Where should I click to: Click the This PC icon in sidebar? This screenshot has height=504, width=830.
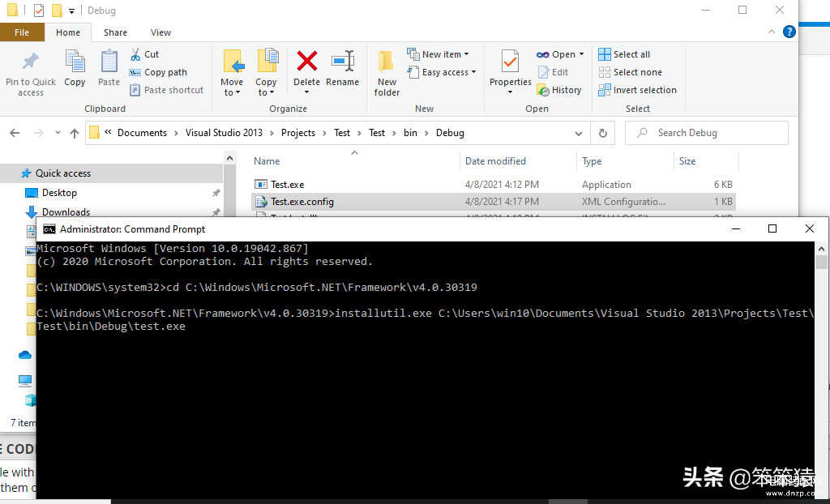(25, 380)
